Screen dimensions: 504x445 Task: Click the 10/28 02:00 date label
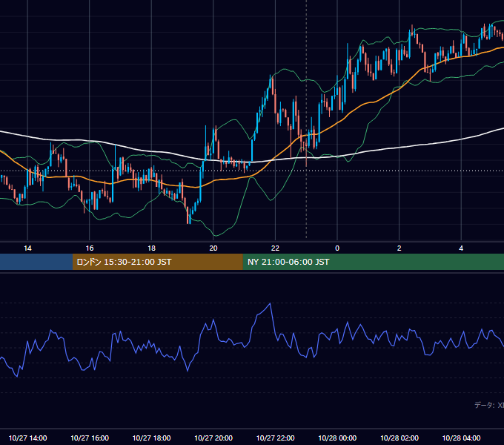(399, 438)
